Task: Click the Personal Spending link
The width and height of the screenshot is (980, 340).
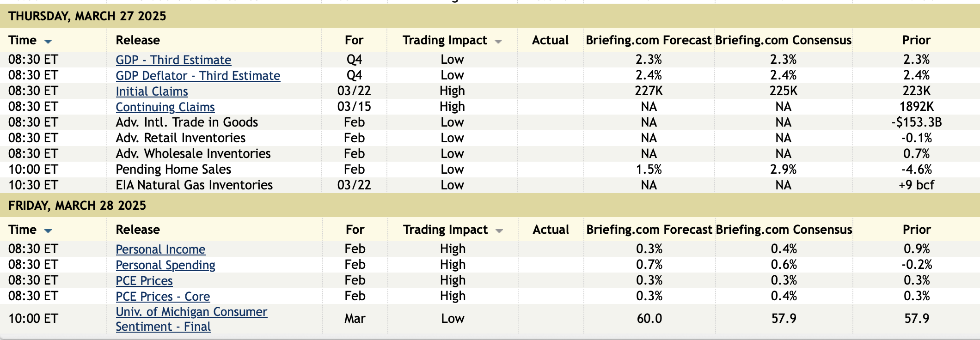Action: click(165, 265)
